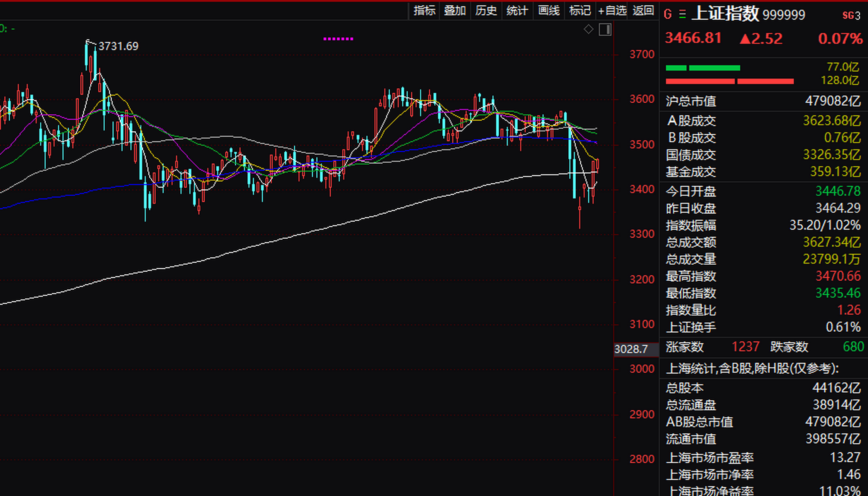The image size is (868, 496).
Task: Click the diamond icon above the chart
Action: (x=588, y=29)
